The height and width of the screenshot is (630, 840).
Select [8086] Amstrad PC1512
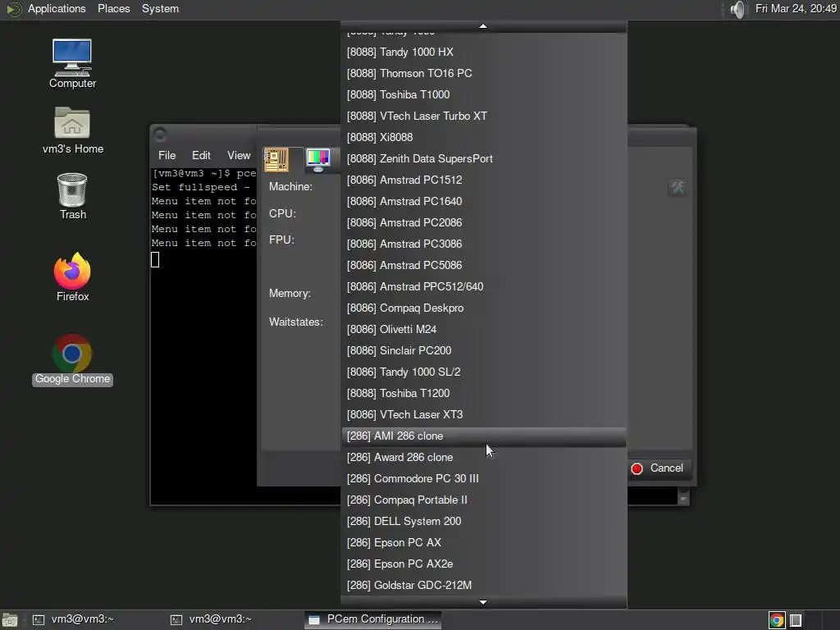click(484, 180)
